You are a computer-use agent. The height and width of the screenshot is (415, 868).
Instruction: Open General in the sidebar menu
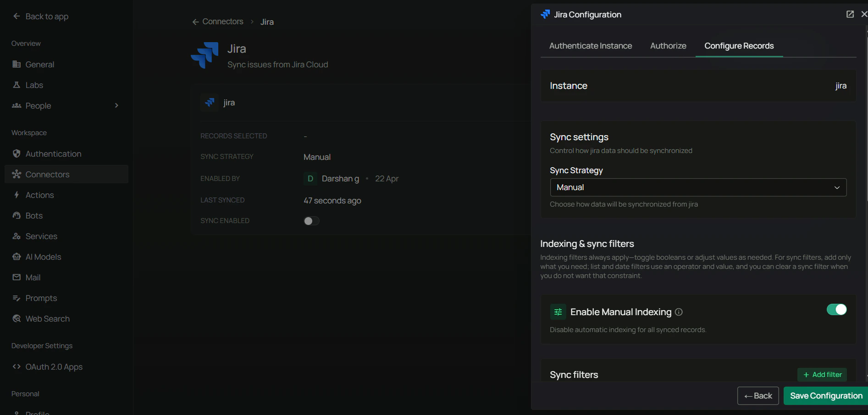(x=66, y=64)
